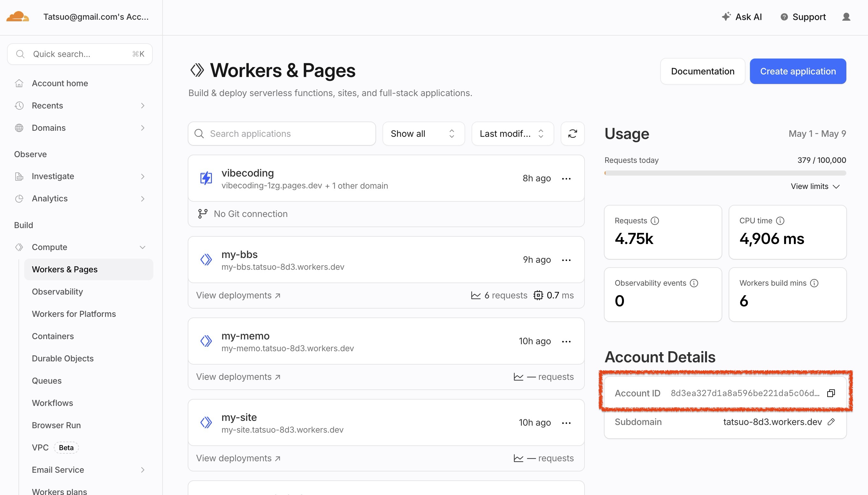Click the my-memo worker icon
Viewport: 868px width, 495px height.
click(206, 341)
